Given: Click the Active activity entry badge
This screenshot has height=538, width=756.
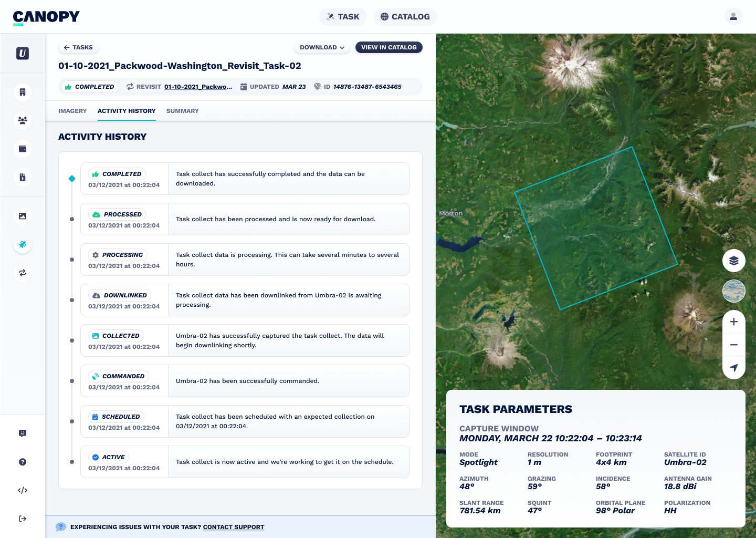Looking at the screenshot, I should [109, 457].
